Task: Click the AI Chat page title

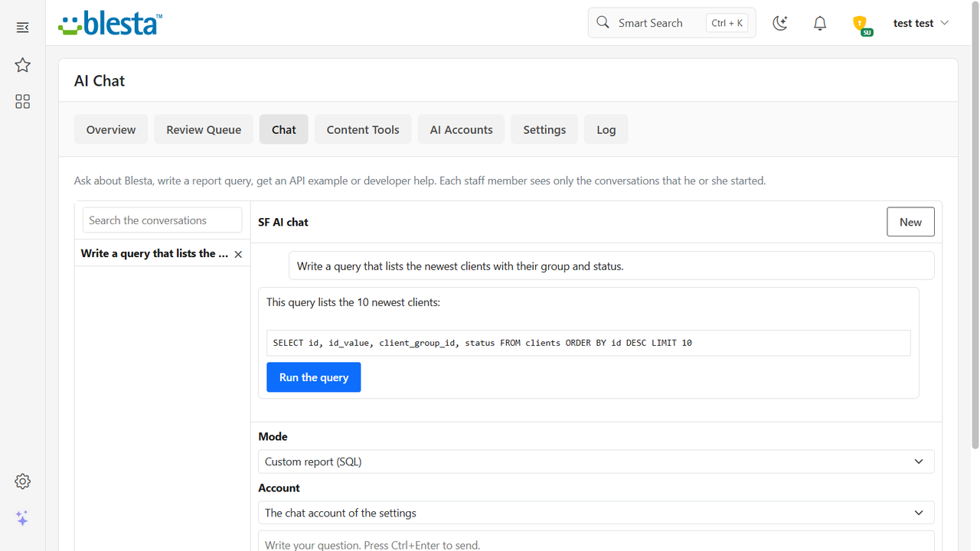Action: tap(100, 81)
